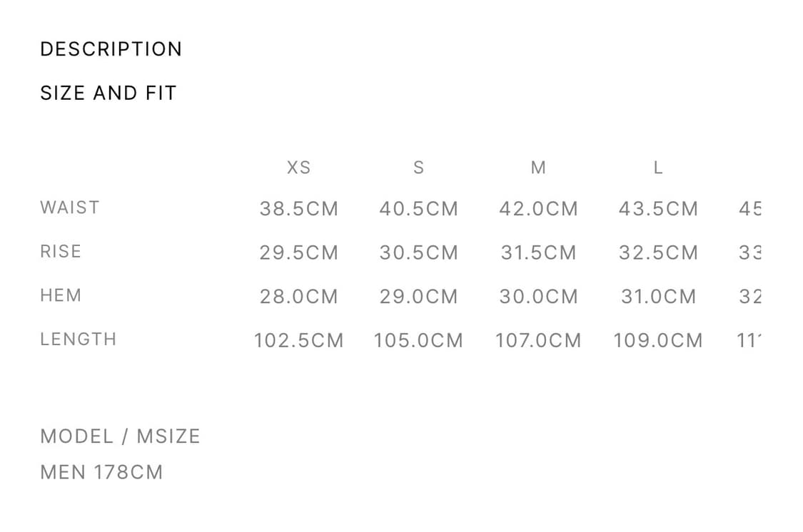The image size is (803, 532).
Task: Click the HEM row label
Action: coord(61,295)
